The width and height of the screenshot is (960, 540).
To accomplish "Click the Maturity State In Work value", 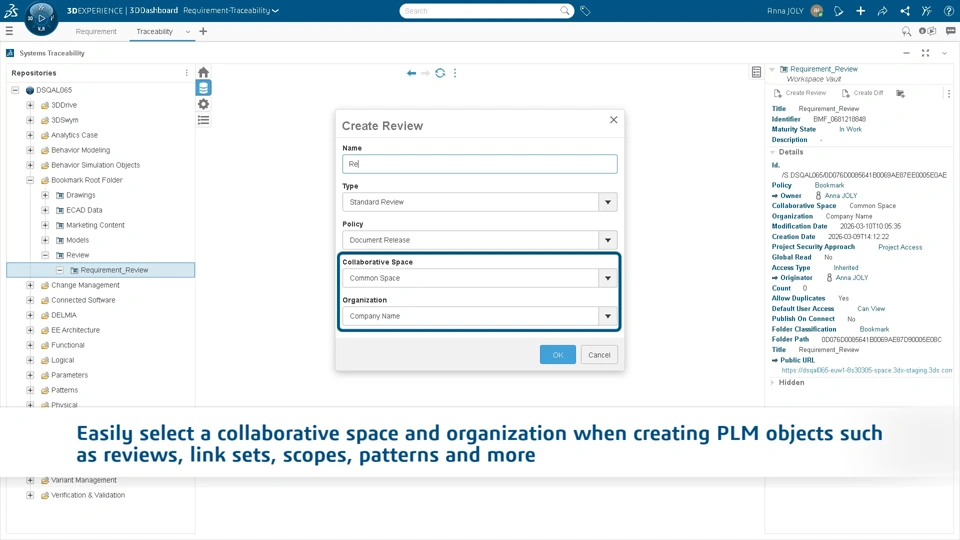I will [x=850, y=129].
